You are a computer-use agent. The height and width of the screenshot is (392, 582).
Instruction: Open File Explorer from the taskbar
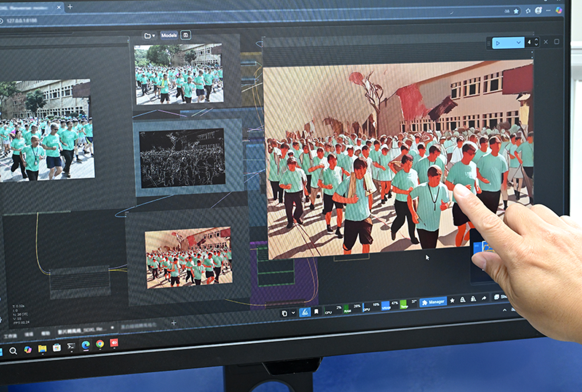[x=42, y=348]
